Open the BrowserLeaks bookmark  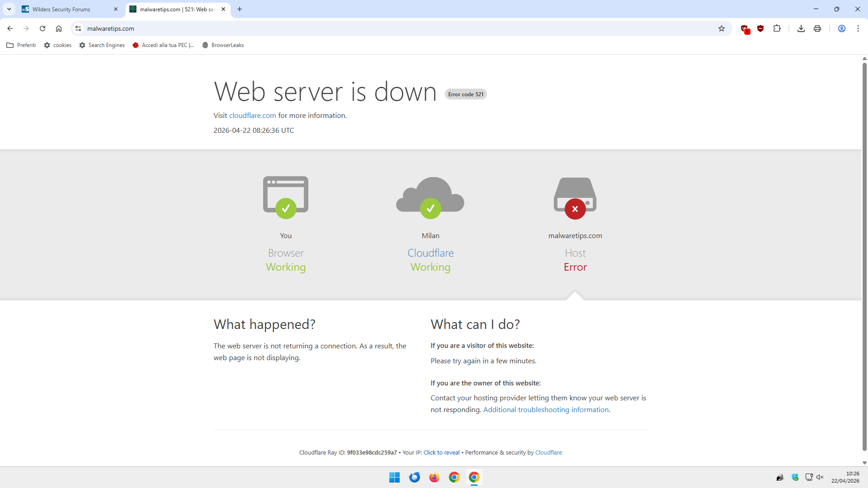tap(223, 45)
